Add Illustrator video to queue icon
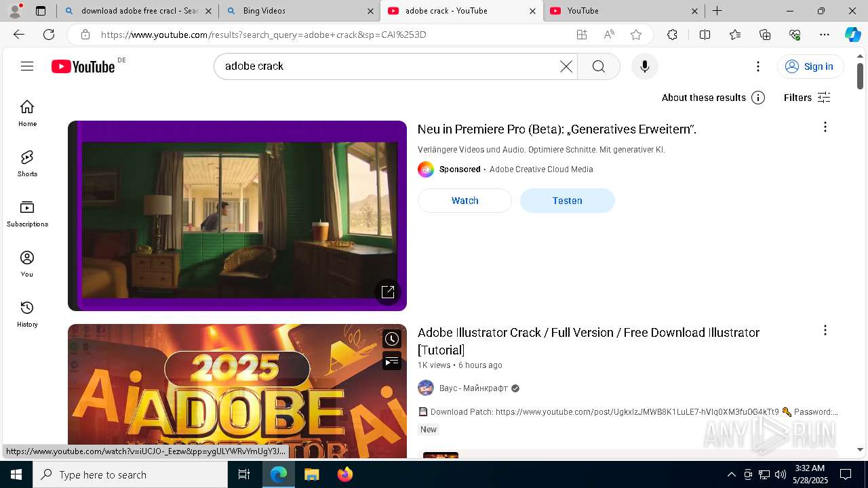868x488 pixels. pos(392,361)
